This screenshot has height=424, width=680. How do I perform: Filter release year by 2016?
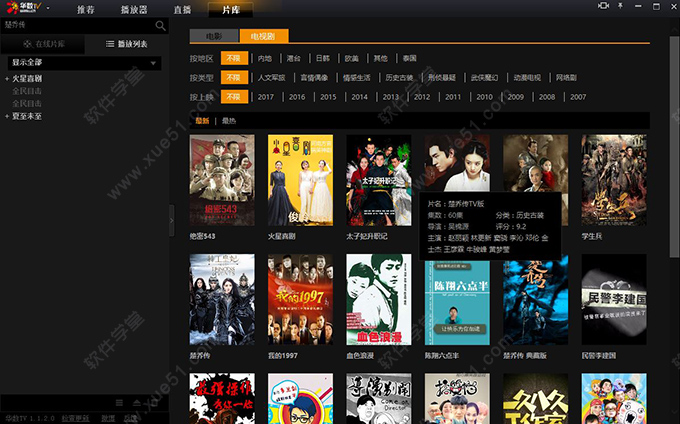pyautogui.click(x=297, y=97)
